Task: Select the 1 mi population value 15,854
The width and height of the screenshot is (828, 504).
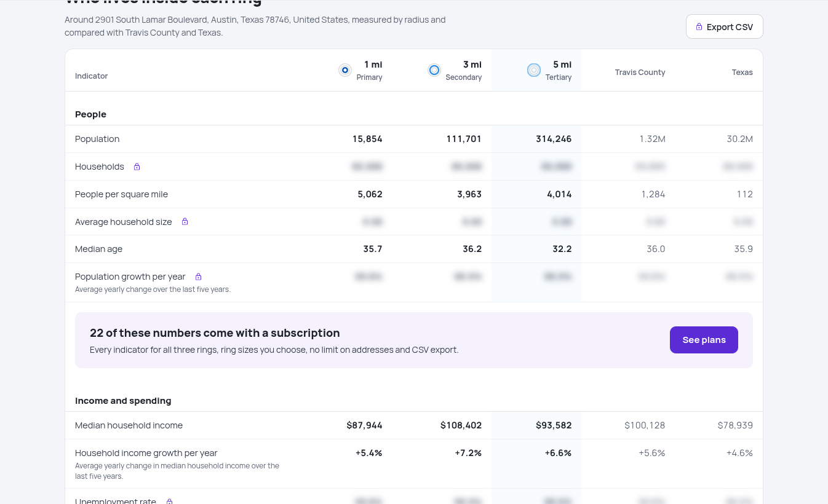Action: pos(367,139)
